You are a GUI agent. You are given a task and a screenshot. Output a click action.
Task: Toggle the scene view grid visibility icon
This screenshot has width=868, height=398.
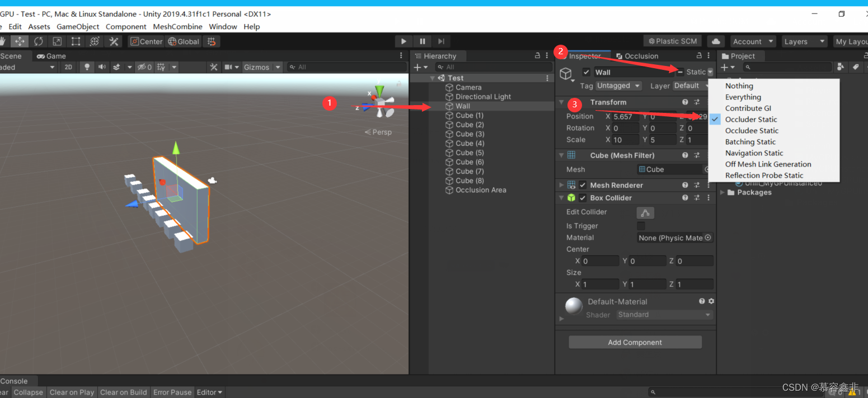160,67
